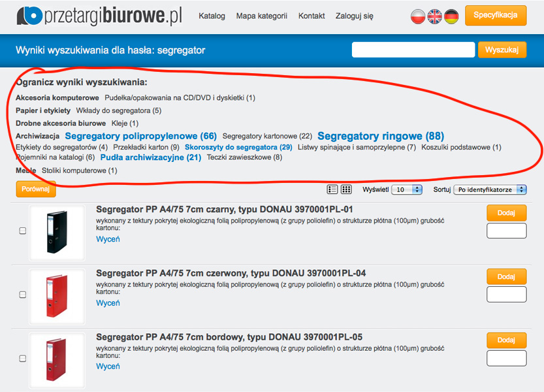Viewport: 544px width, 392px height.
Task: Open red czerwony segregator thumbnail
Action: tap(57, 296)
